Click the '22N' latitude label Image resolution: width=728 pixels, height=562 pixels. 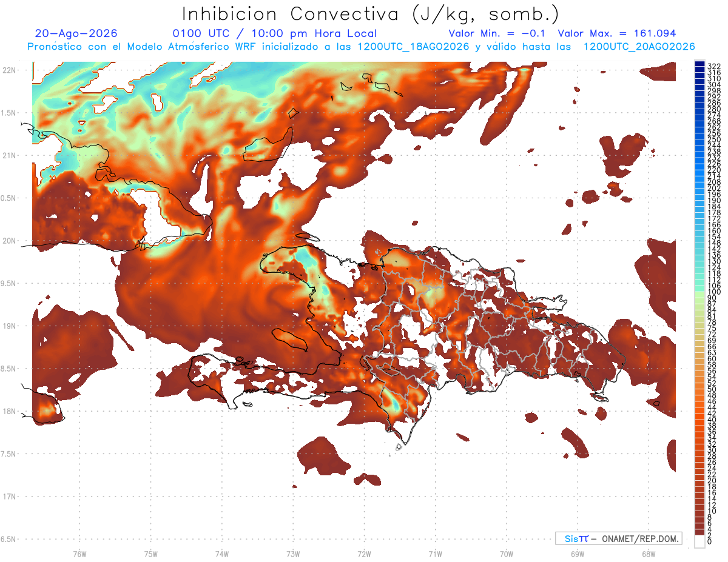coord(8,70)
